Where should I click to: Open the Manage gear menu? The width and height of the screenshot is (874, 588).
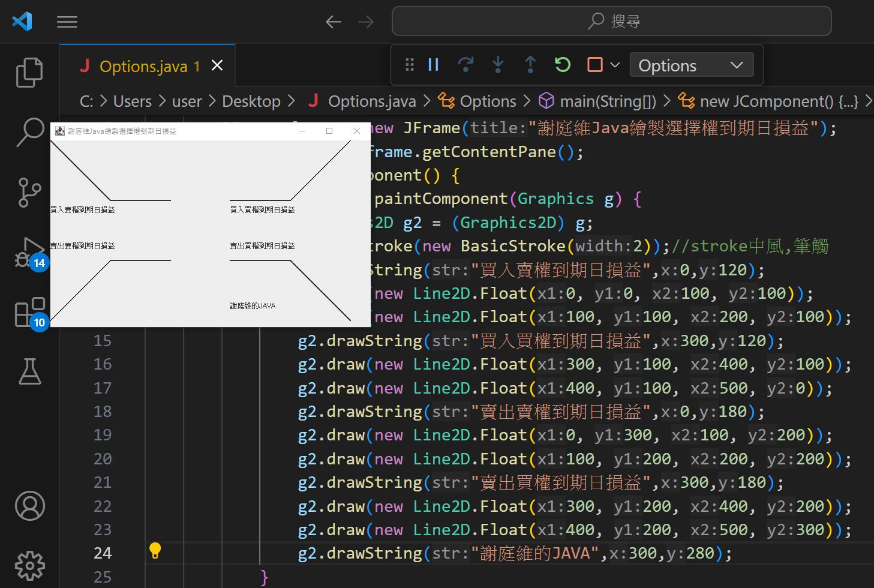click(x=29, y=565)
